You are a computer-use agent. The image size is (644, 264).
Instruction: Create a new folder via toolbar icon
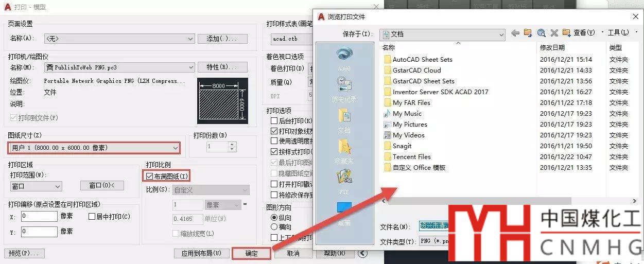567,33
